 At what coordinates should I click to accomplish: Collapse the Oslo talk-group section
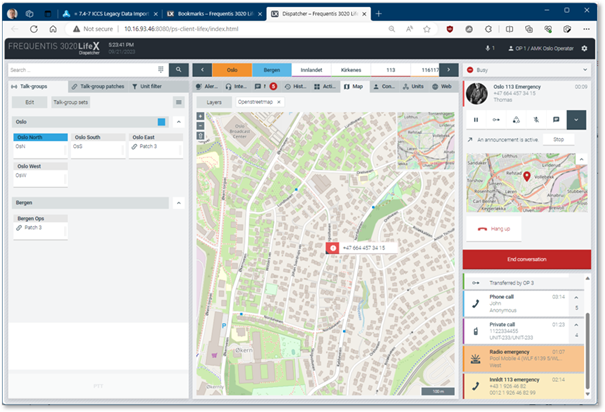pos(179,122)
